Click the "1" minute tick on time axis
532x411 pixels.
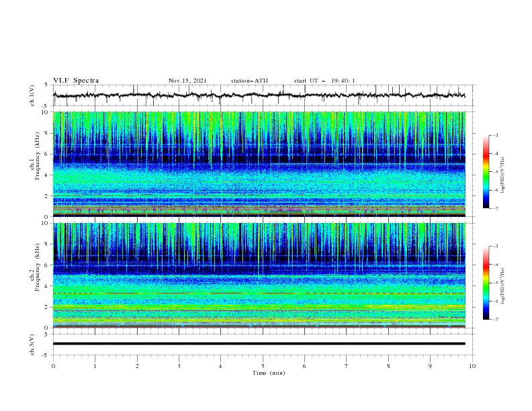(x=95, y=366)
